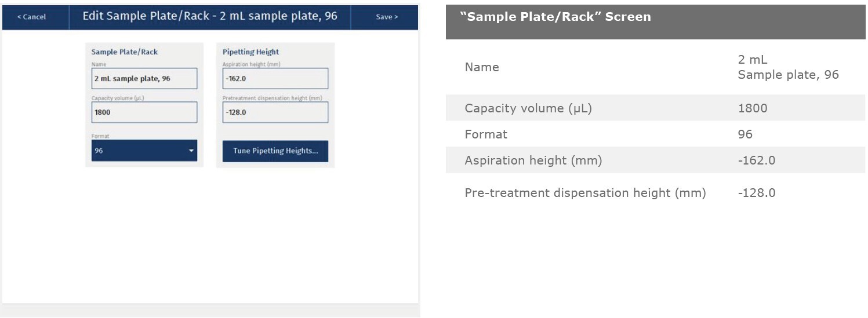The height and width of the screenshot is (318, 868).
Task: Open the Format dropdown showing 96
Action: 144,151
